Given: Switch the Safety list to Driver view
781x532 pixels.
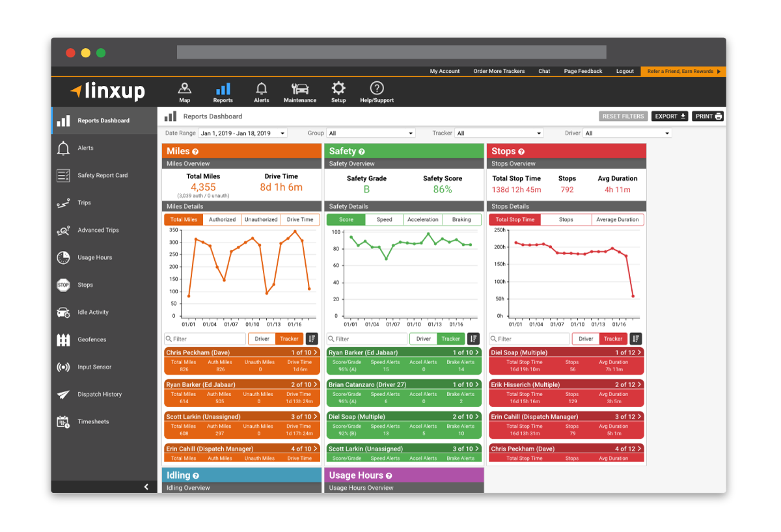Looking at the screenshot, I should click(x=422, y=338).
